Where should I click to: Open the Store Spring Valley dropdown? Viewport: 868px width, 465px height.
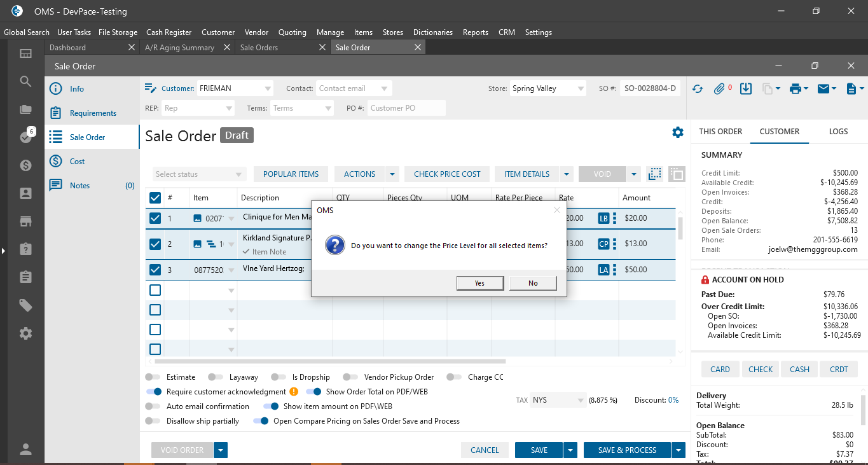(580, 88)
